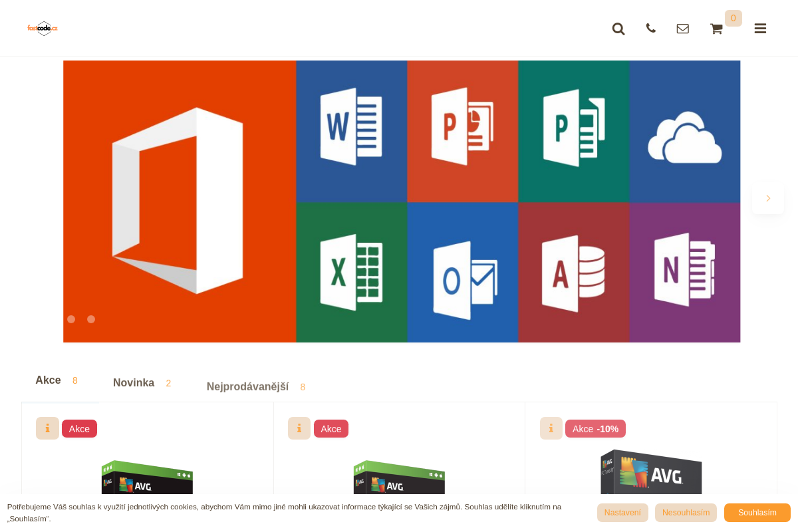Open the search magnifier icon
Viewport: 798px width, 532px height.
(618, 29)
